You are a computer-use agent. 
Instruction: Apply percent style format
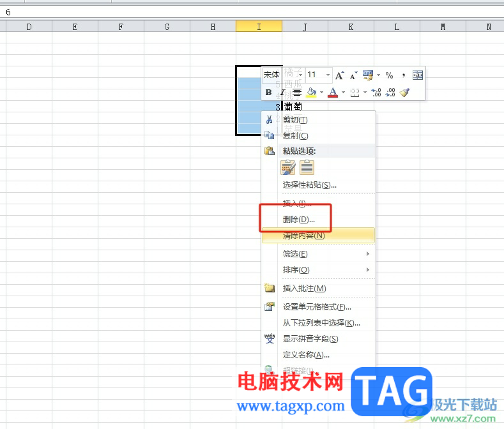pyautogui.click(x=389, y=75)
